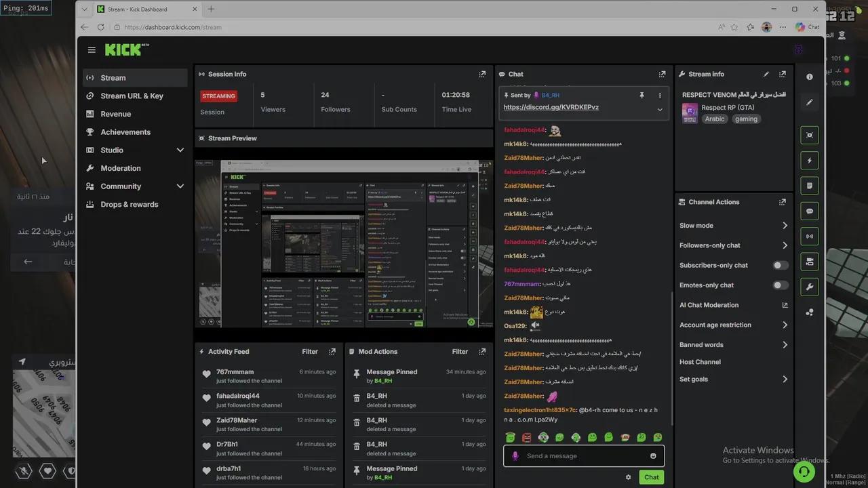Click Host Channel action
This screenshot has height=488, width=868.
coord(701,362)
